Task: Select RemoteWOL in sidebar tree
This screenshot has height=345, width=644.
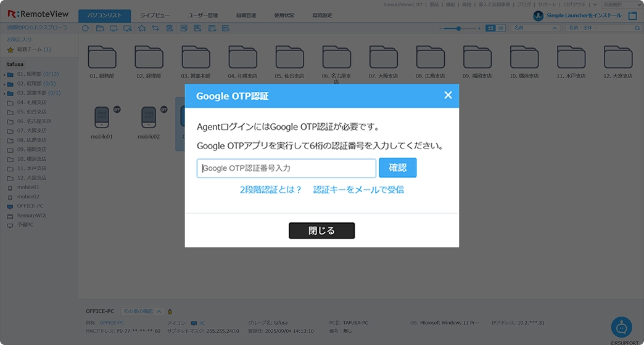Action: point(31,216)
